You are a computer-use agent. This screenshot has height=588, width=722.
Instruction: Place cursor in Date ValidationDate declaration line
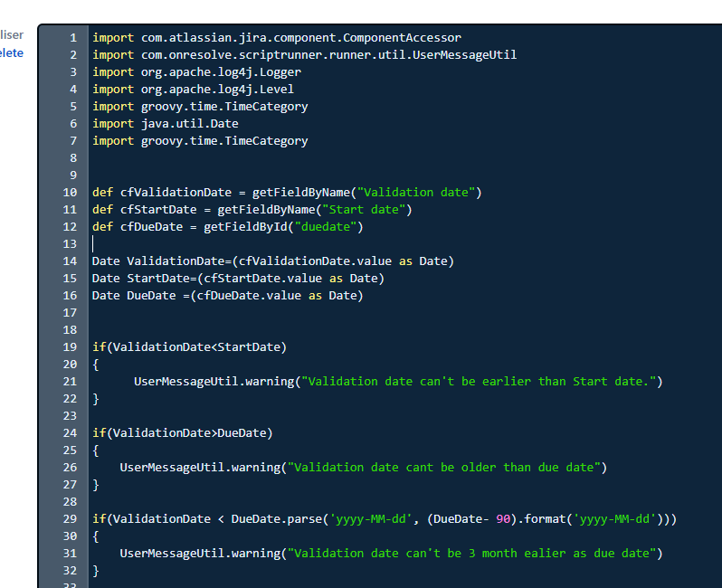pyautogui.click(x=272, y=261)
